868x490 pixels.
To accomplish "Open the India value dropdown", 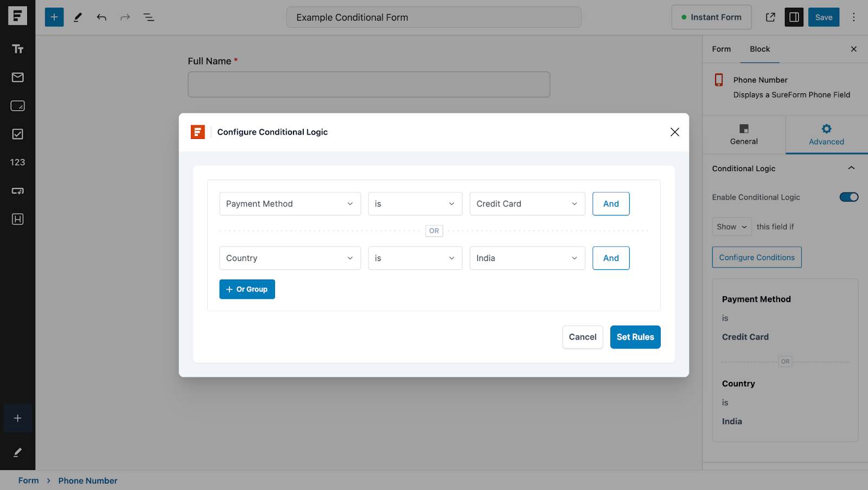I will pos(527,258).
